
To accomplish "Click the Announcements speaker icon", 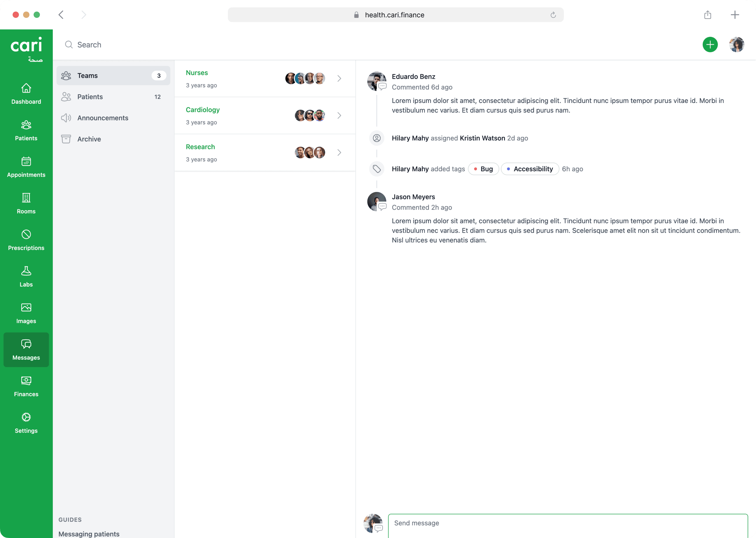I will click(x=66, y=118).
